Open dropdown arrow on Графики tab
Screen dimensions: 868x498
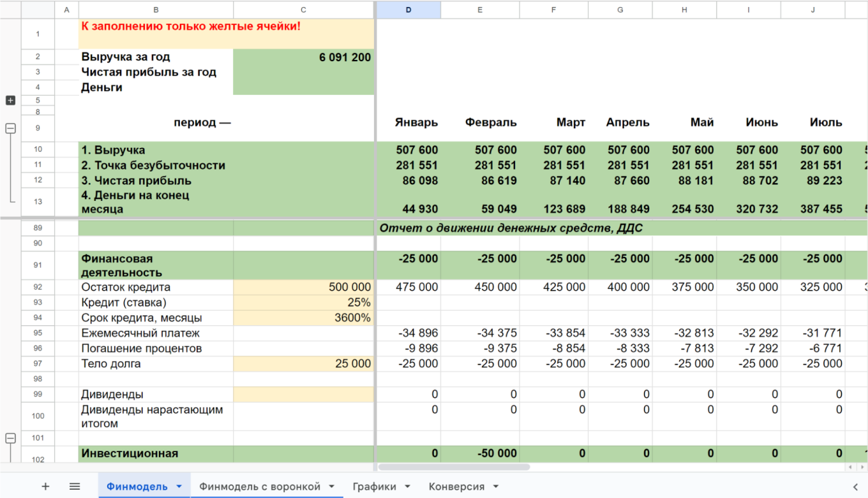coord(408,487)
